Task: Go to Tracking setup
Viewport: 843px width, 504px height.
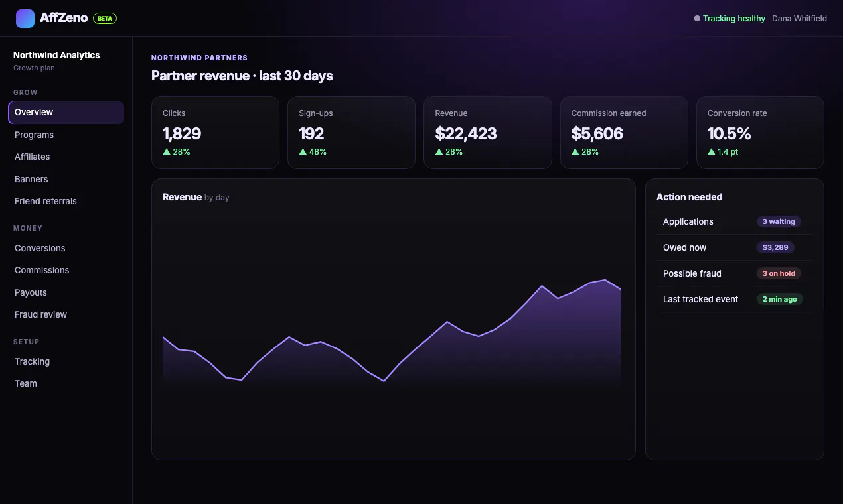Action: (66, 361)
